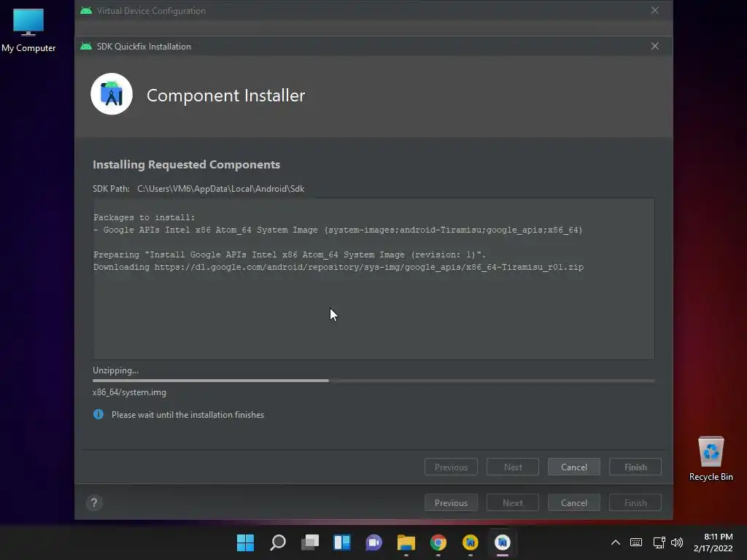Switch to yellow Android Studio taskbar icon
Viewport: 747px width, 560px height.
tap(471, 542)
